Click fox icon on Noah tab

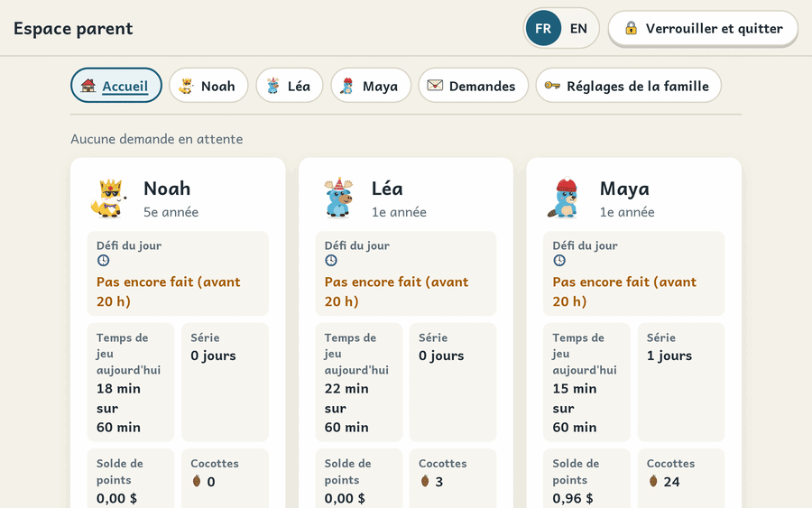[x=187, y=86]
